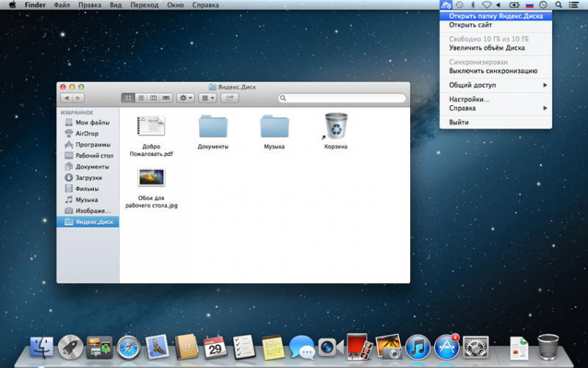Open the Музыка folder icon
Screen dimensions: 588x368
pos(274,127)
